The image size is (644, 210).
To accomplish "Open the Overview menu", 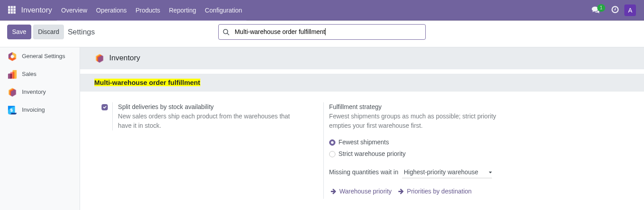I will (74, 10).
